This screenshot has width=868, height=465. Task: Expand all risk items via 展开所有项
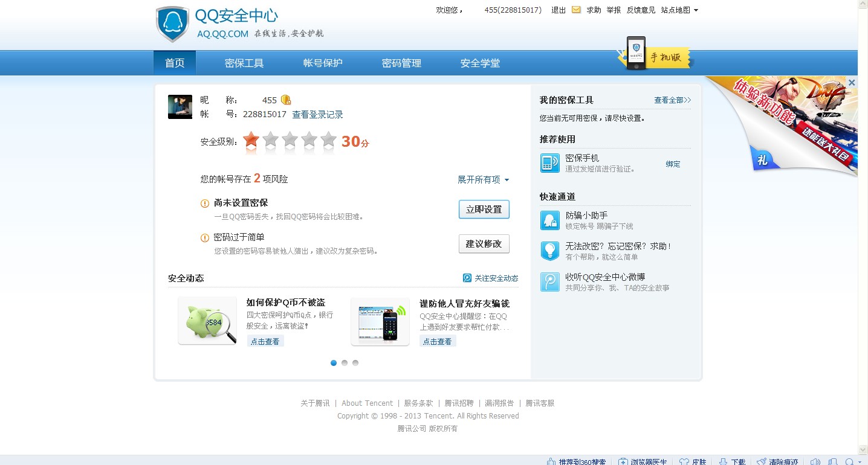[483, 179]
